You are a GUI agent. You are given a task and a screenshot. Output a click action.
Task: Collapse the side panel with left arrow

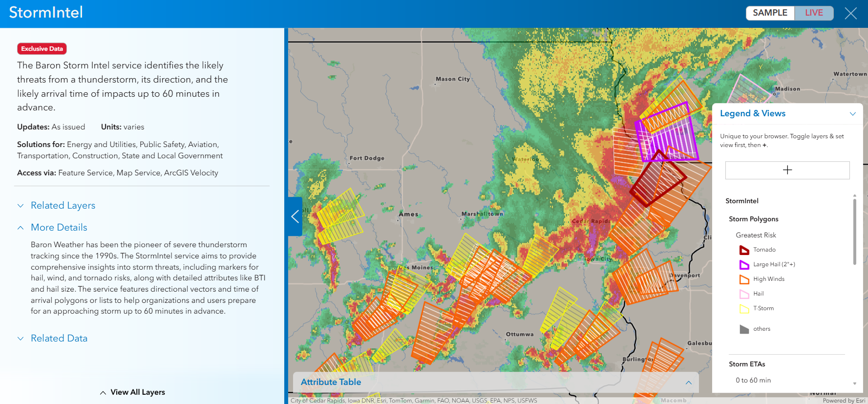point(295,216)
